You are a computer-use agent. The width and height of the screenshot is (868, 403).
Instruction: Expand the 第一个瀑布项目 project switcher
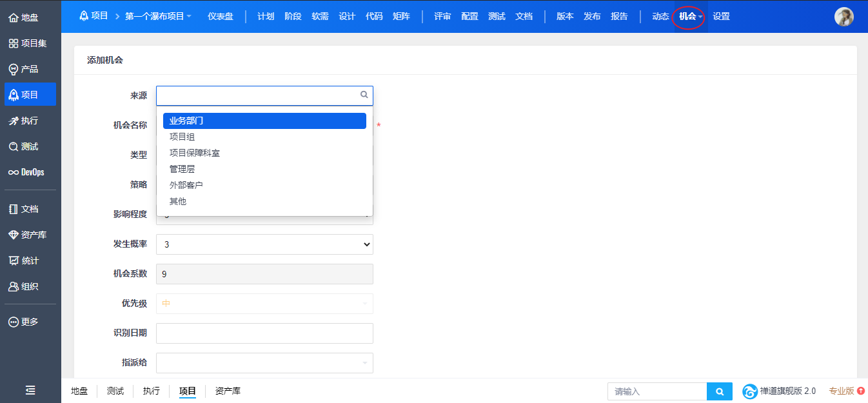158,16
